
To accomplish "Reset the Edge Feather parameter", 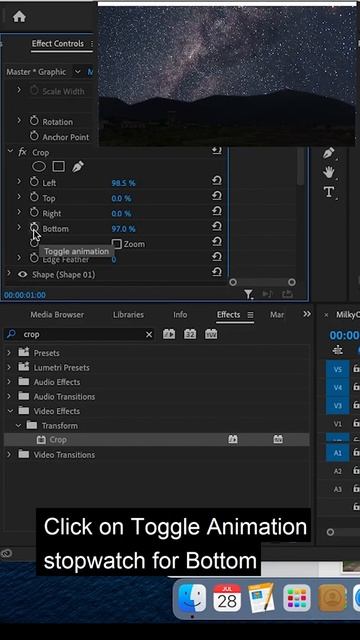I will tap(217, 257).
